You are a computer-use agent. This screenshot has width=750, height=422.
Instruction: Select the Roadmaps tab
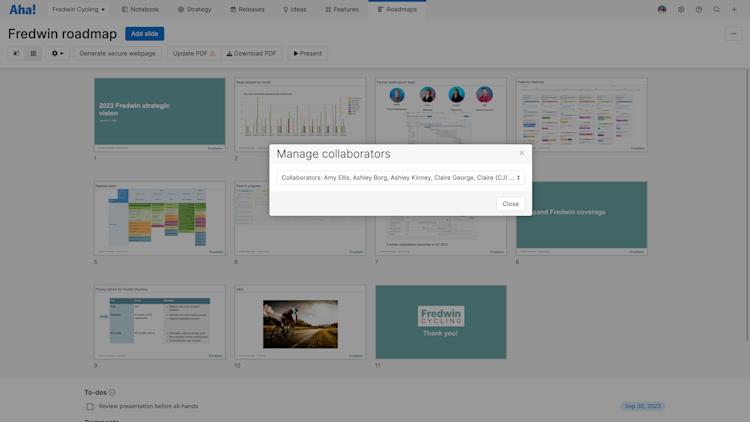point(397,9)
